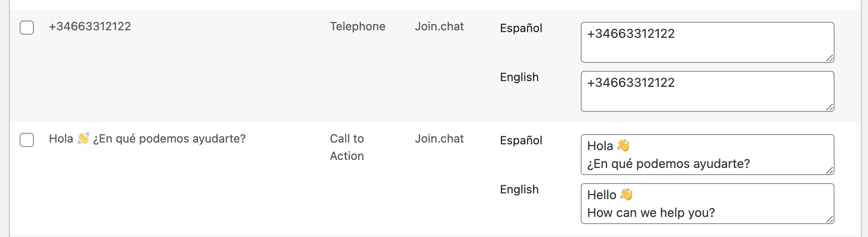
Task: Tick the checkbox for the +34663312122 string
Action: point(27,27)
